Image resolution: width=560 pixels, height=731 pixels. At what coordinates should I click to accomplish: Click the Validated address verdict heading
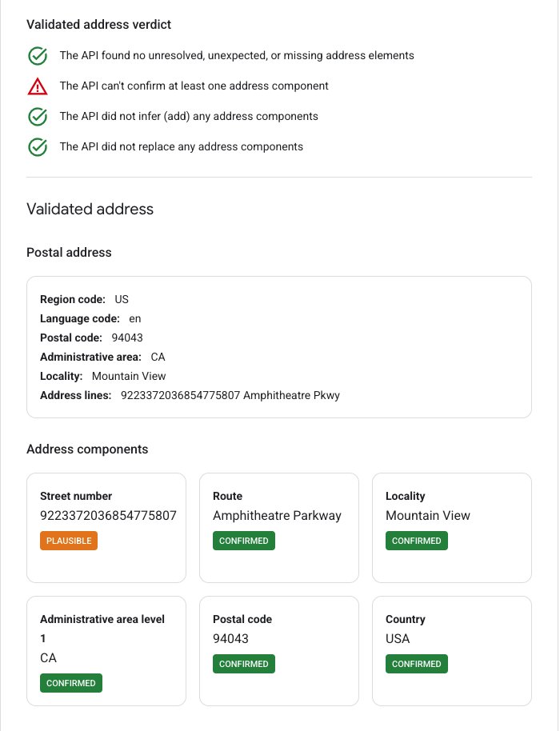(x=99, y=25)
